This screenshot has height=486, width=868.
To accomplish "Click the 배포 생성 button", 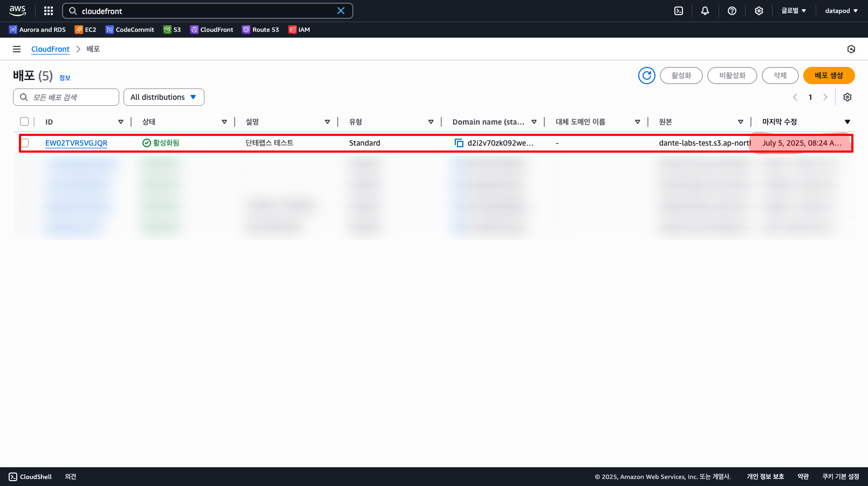I will (829, 76).
